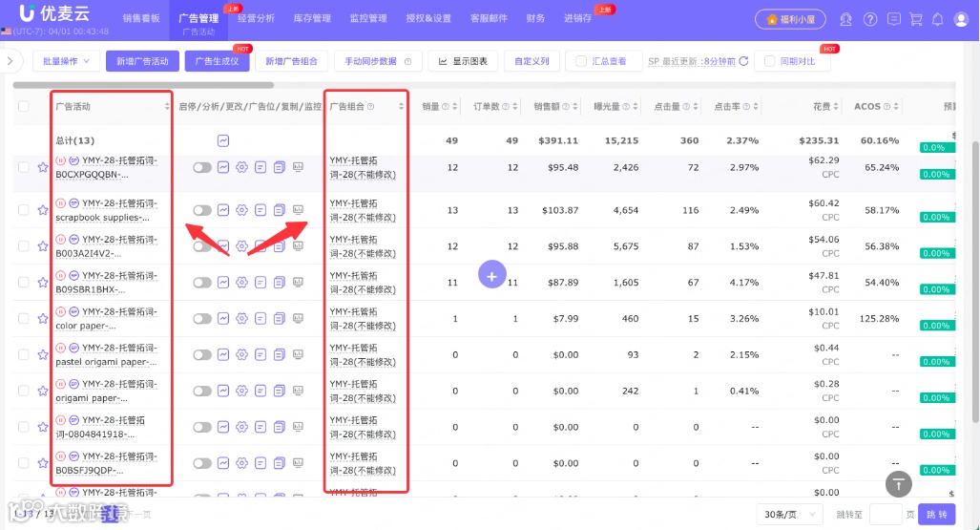
Task: Open 自定义列 column settings
Action: tap(532, 61)
